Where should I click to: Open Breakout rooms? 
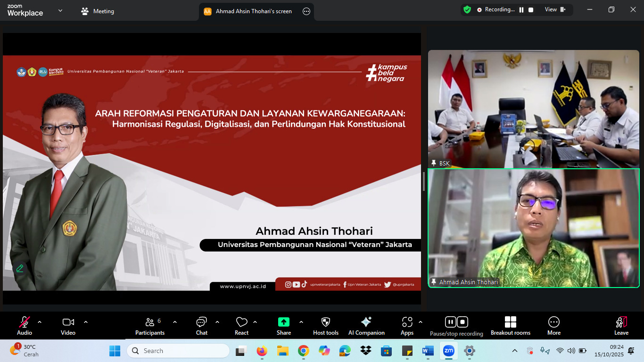click(x=510, y=325)
